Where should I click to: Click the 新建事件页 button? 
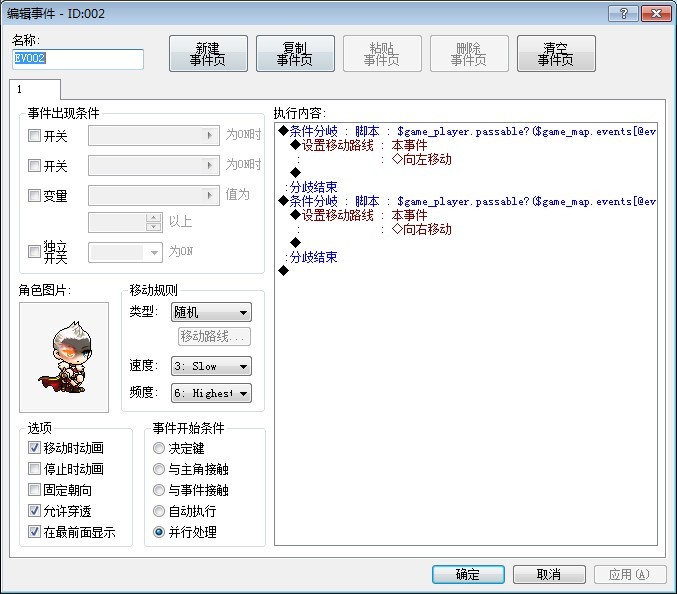208,54
